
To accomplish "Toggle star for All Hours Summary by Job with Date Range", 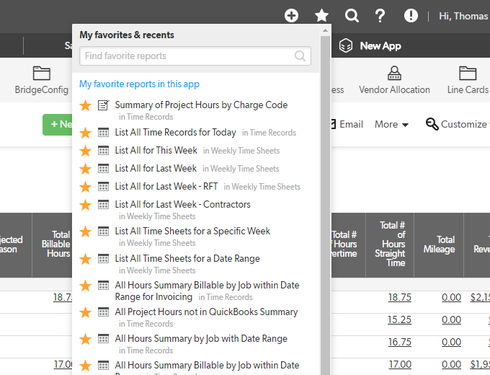I will tap(85, 339).
